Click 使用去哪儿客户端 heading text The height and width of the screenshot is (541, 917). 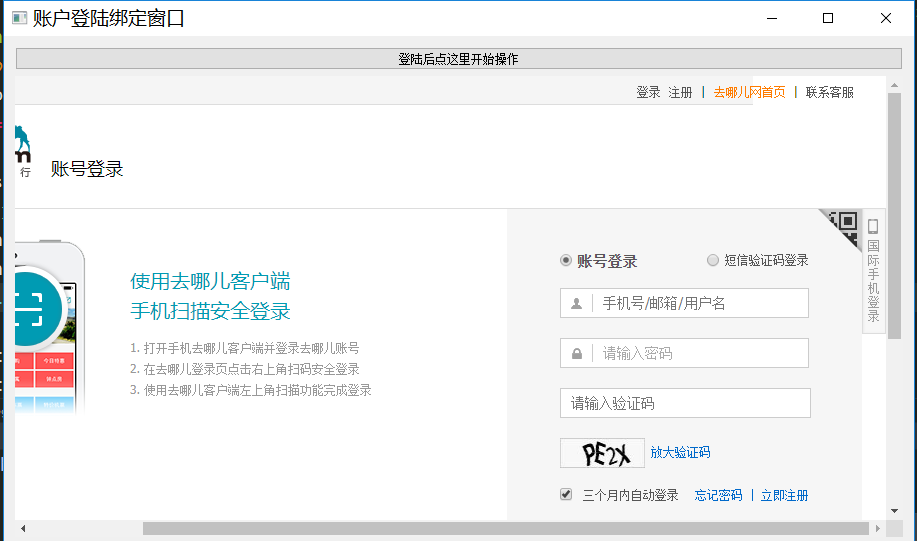[210, 281]
